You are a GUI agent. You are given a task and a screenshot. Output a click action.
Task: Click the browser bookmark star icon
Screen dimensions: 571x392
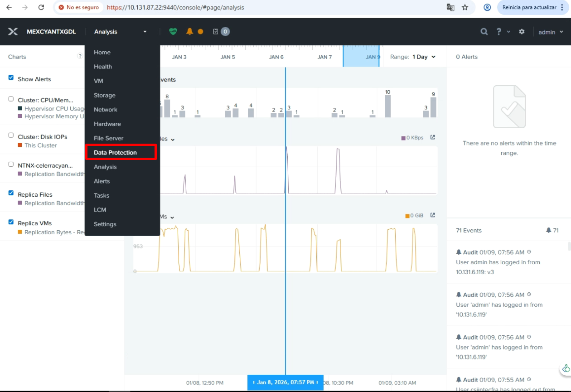click(465, 8)
